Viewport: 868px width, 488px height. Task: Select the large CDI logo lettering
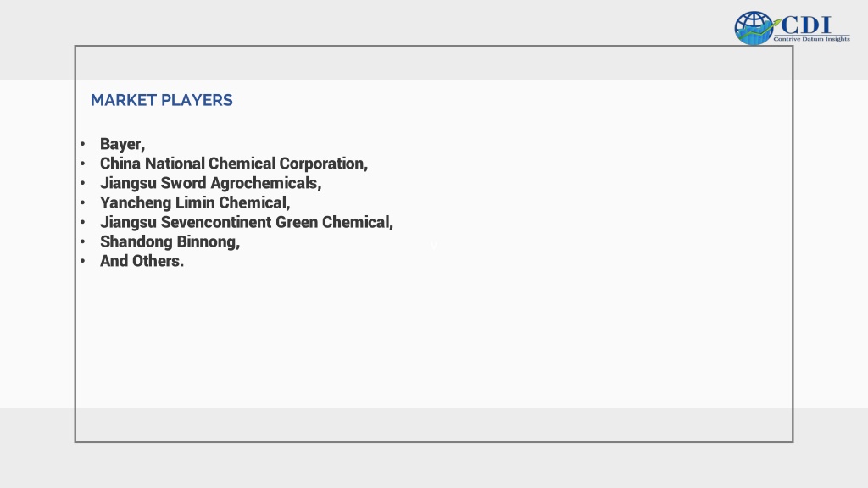[x=806, y=25]
